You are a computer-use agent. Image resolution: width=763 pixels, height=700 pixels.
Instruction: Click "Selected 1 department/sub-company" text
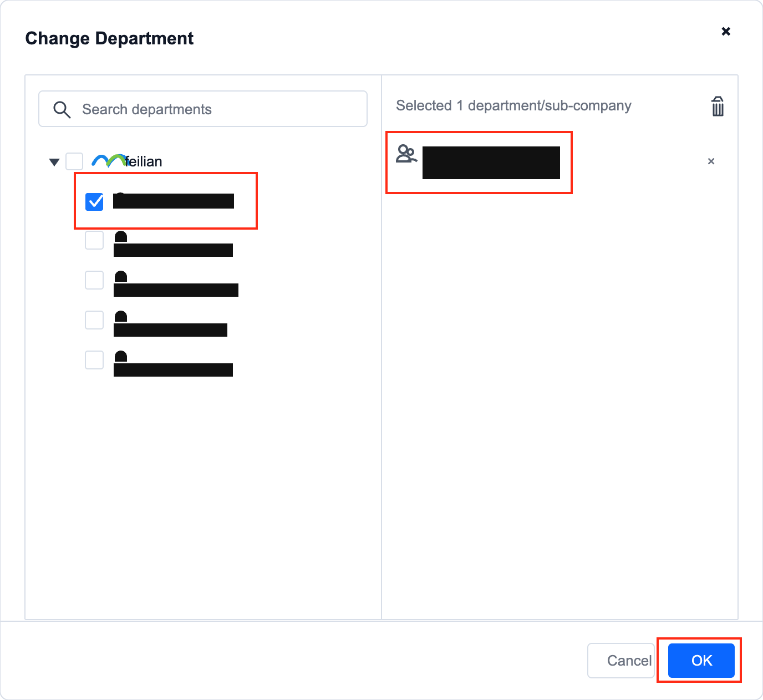[513, 105]
